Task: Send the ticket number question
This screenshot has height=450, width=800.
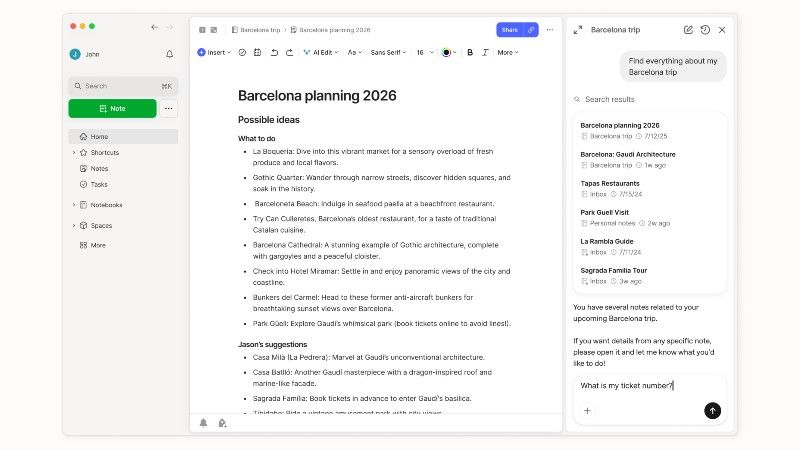Action: [x=712, y=410]
